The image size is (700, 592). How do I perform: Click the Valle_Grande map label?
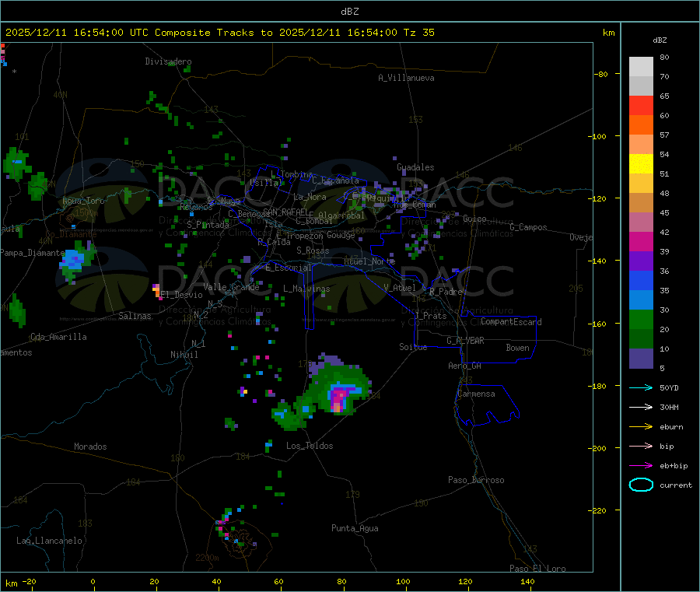[x=231, y=287]
